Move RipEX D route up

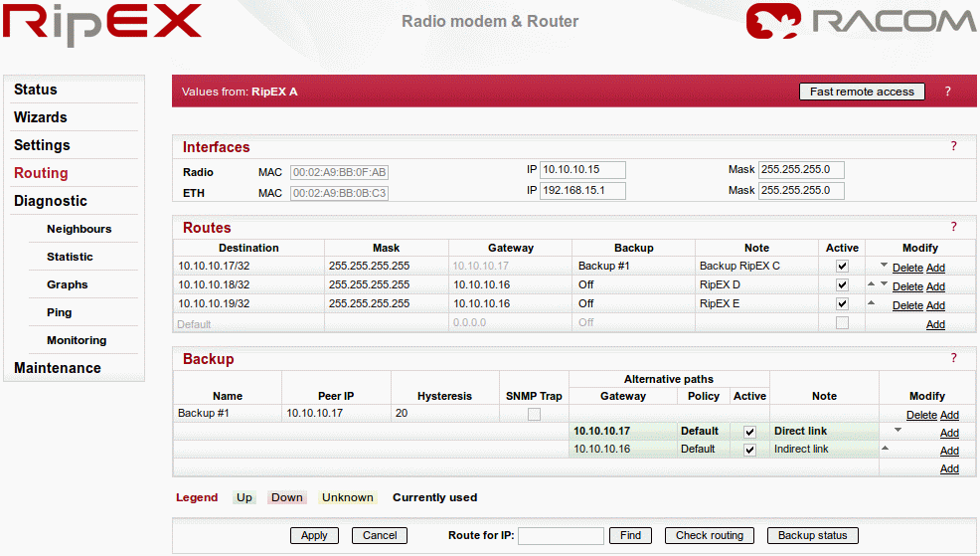click(x=871, y=284)
